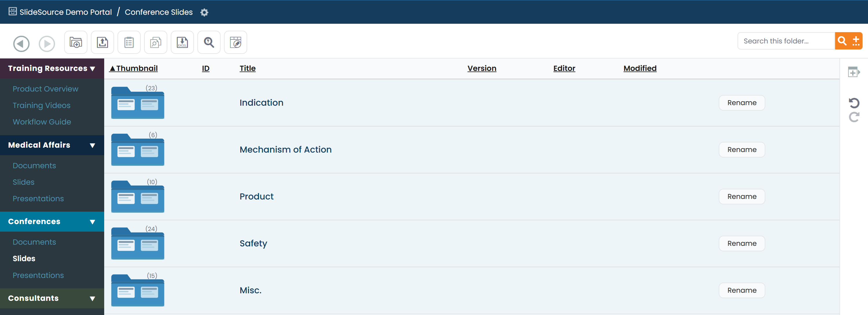
Task: Open the Mechanism of Action title link
Action: pos(285,150)
